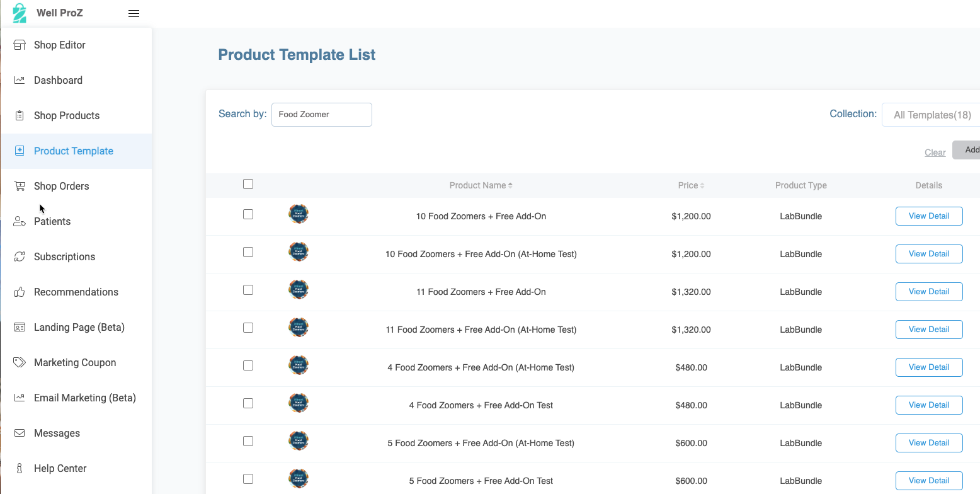Click the 5 Food Zoomers + Free Add-On Test name
Image resolution: width=980 pixels, height=494 pixels.
[481, 481]
